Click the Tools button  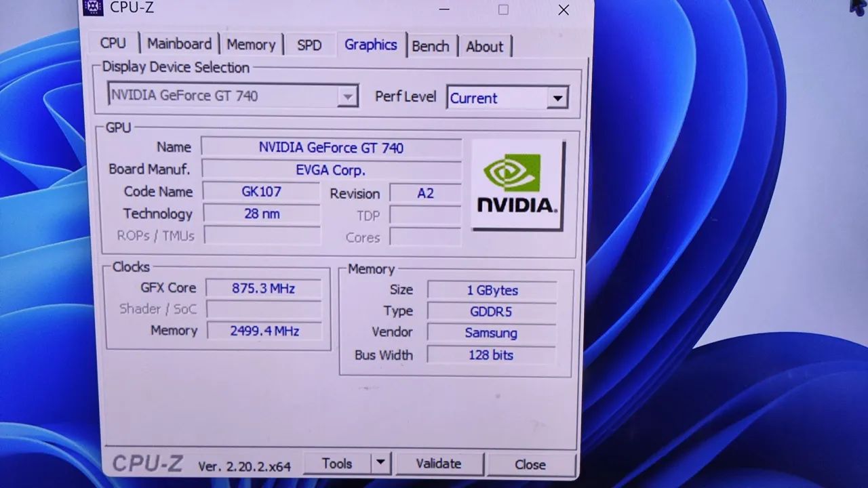tap(337, 464)
